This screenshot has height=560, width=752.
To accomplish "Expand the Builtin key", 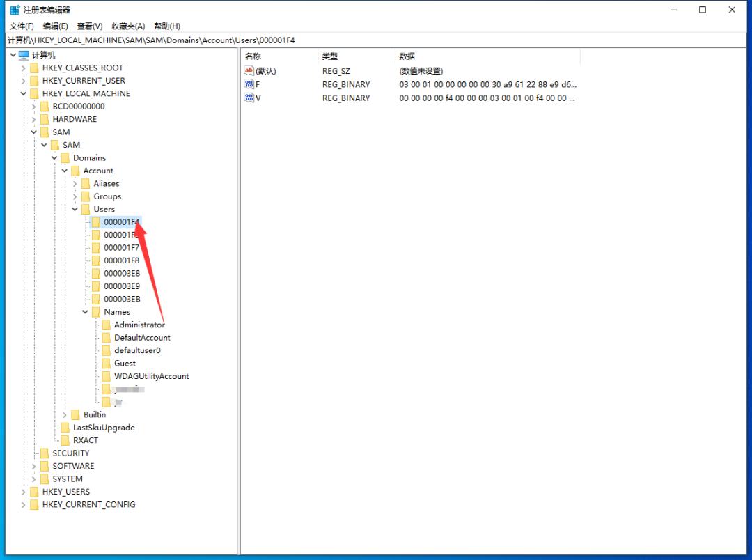I will coord(65,415).
